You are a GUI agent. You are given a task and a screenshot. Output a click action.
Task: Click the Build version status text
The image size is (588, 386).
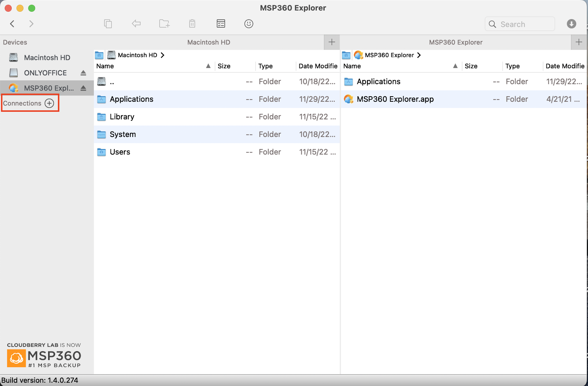[40, 380]
